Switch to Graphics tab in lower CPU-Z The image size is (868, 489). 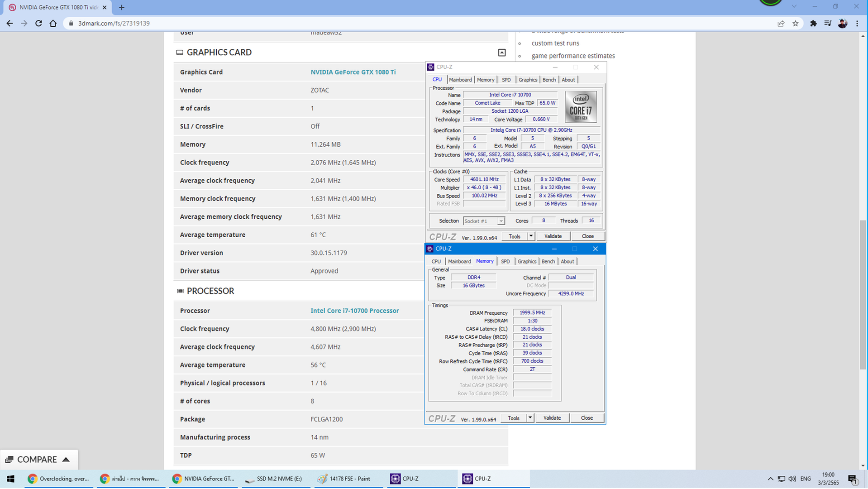tap(527, 262)
